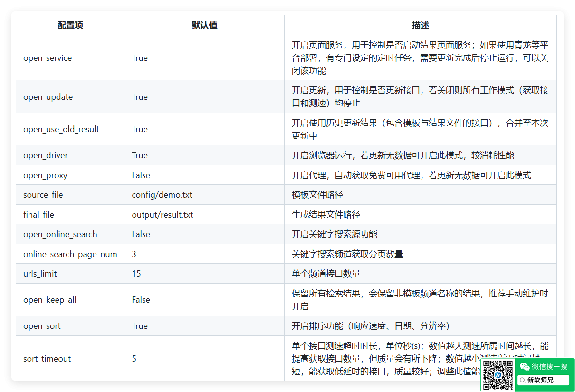This screenshot has width=575, height=392.
Task: Click the open_online_search config name
Action: (x=60, y=234)
